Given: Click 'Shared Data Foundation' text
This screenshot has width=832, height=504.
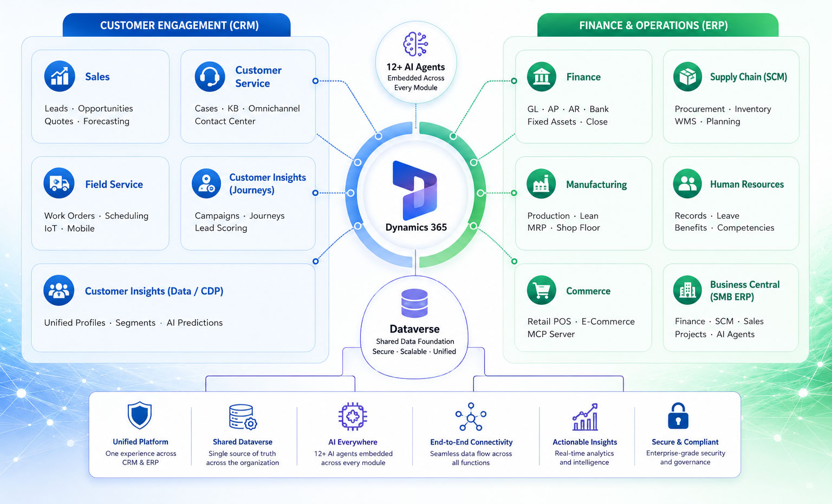Looking at the screenshot, I should 415,342.
